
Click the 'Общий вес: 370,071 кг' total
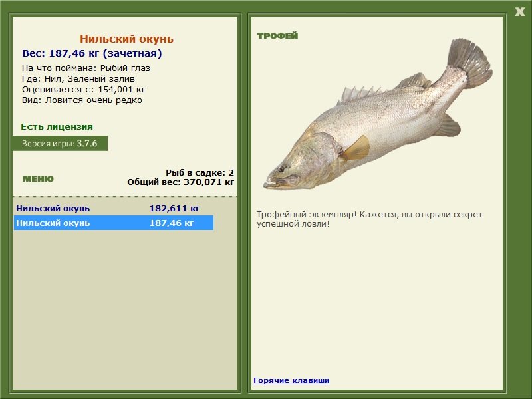tap(180, 181)
